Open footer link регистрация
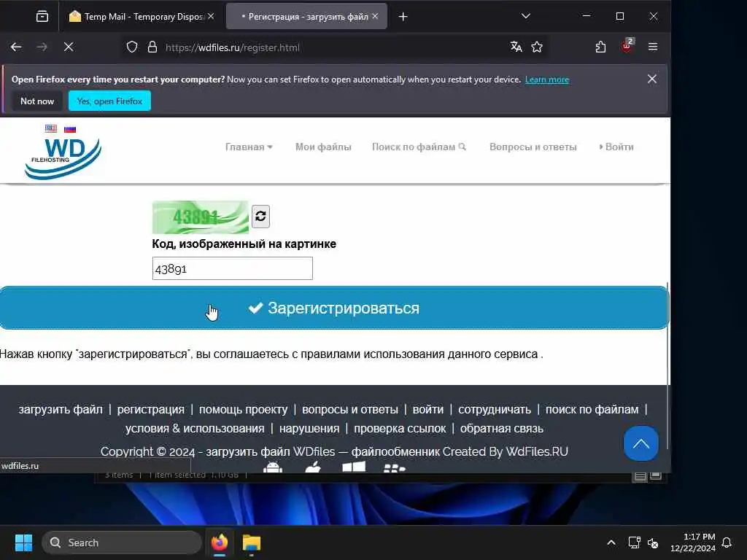 [150, 410]
